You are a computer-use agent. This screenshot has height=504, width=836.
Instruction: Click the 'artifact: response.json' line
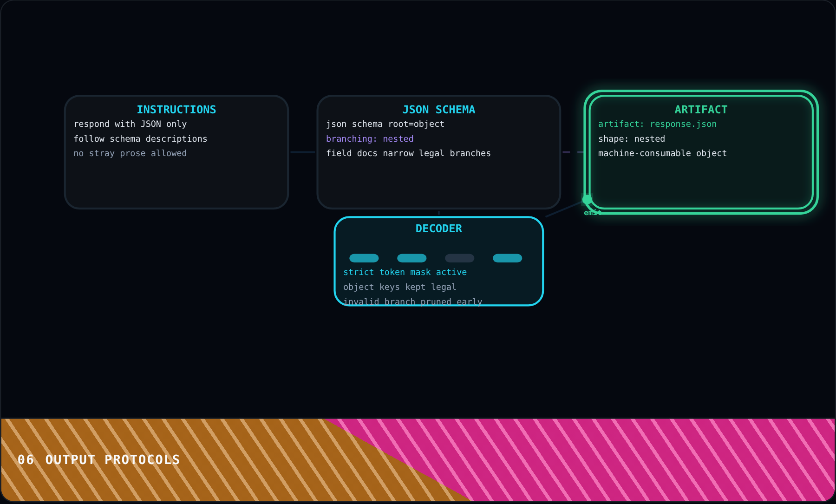tap(657, 124)
